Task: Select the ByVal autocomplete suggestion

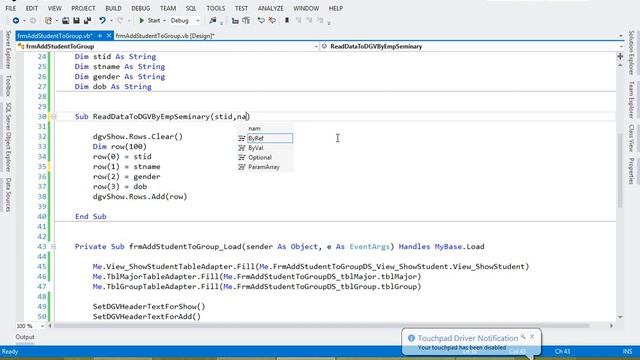Action: 266,148
